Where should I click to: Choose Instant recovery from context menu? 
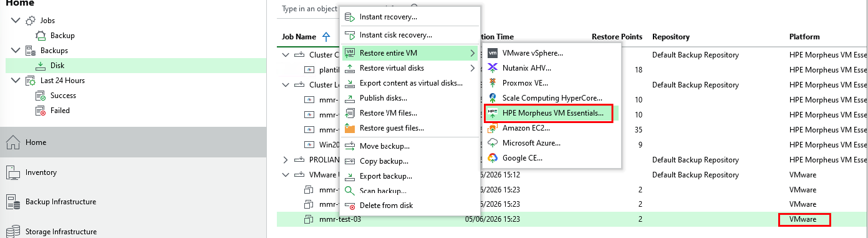(x=410, y=17)
